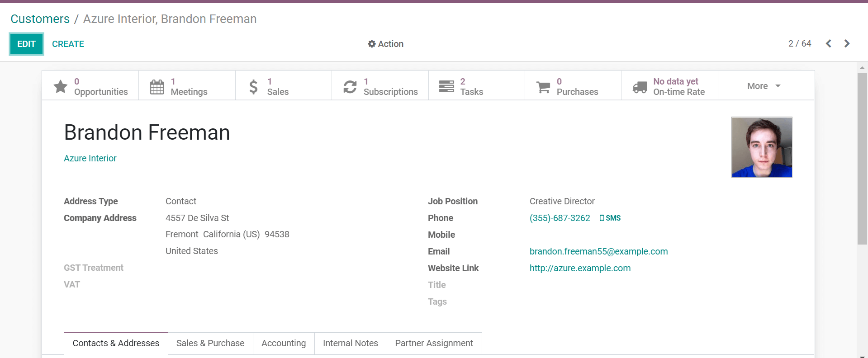Click the GST Treatment label
Image resolution: width=868 pixels, height=358 pixels.
point(94,268)
